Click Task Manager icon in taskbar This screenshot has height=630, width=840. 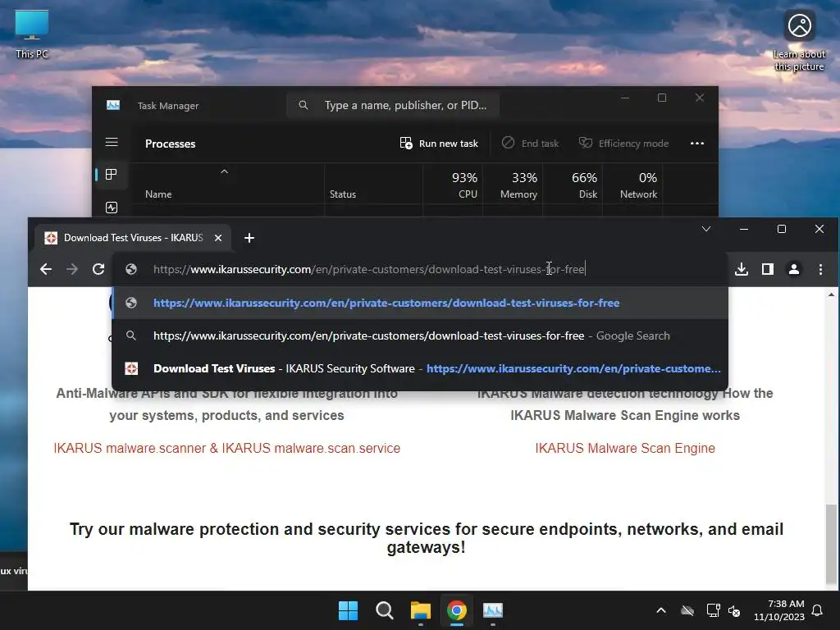click(493, 610)
